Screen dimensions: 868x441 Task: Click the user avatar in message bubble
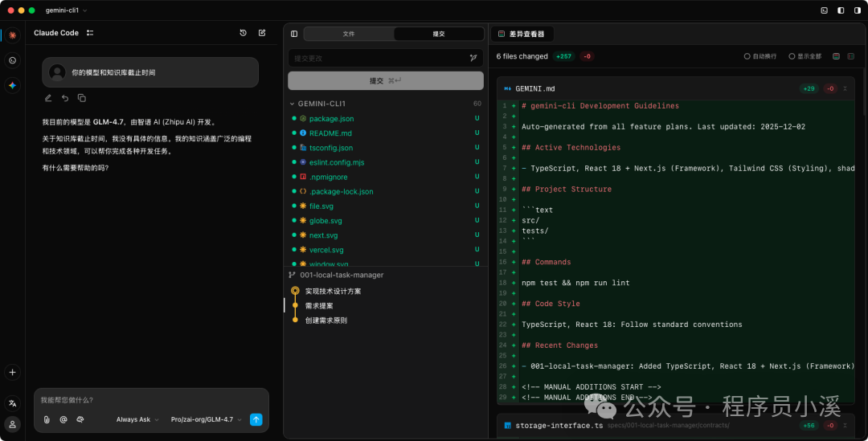[x=57, y=72]
